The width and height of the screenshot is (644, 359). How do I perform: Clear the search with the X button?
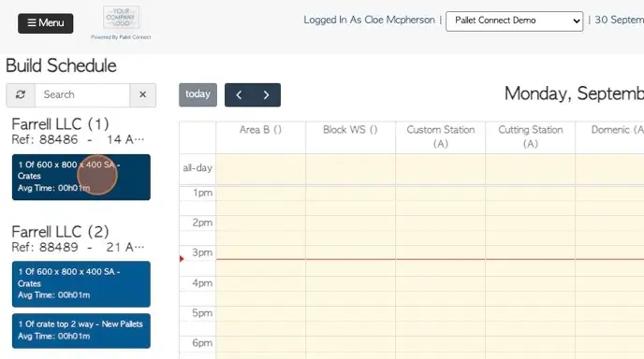(142, 94)
